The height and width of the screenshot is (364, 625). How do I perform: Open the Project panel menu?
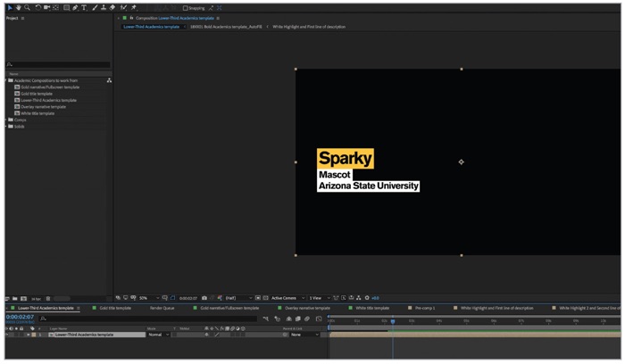22,19
